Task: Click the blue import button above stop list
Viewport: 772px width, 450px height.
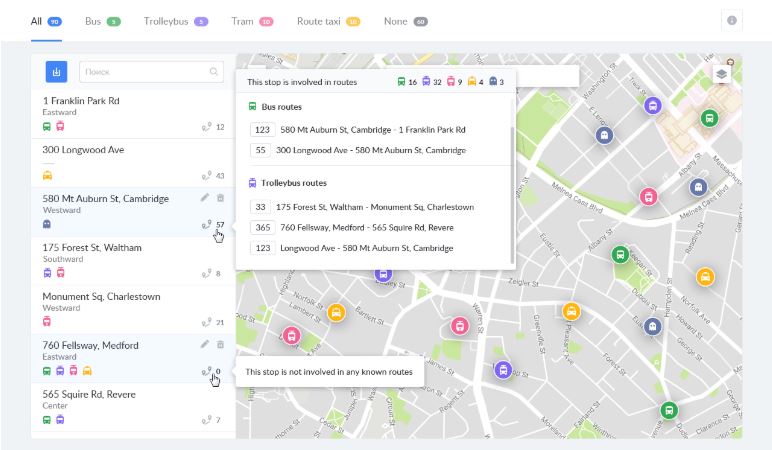Action: (56, 72)
